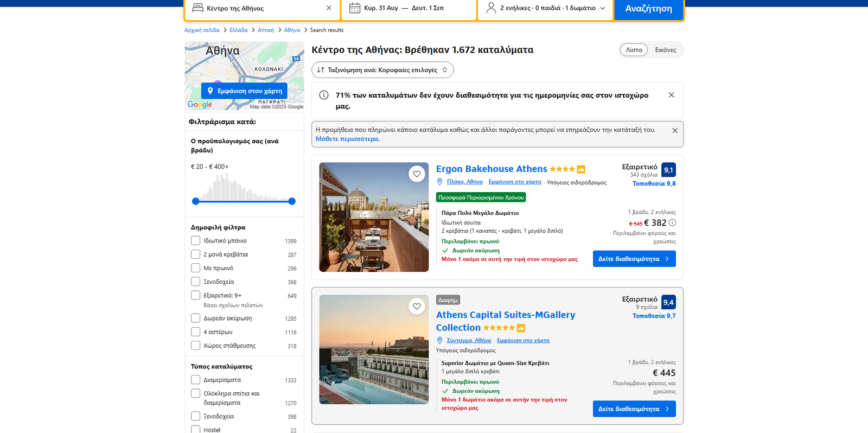Adjust the minimum budget slider handle
868x433 pixels.
point(196,201)
